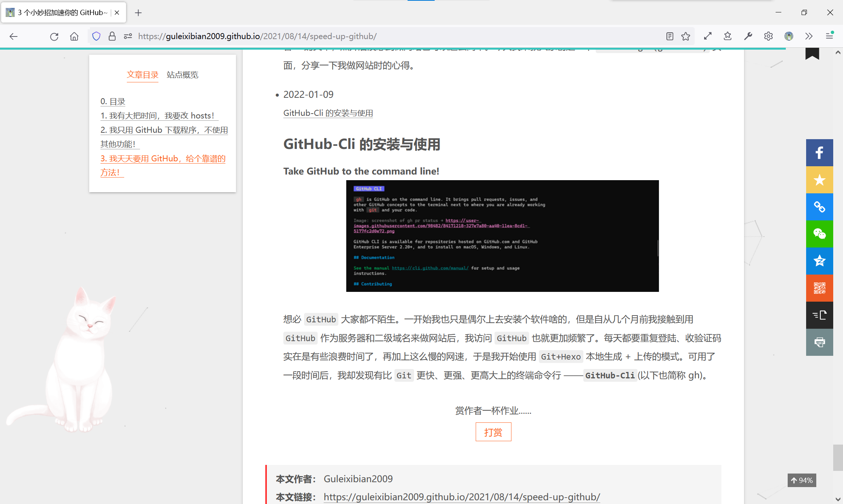Share the article on Facebook

point(819,153)
